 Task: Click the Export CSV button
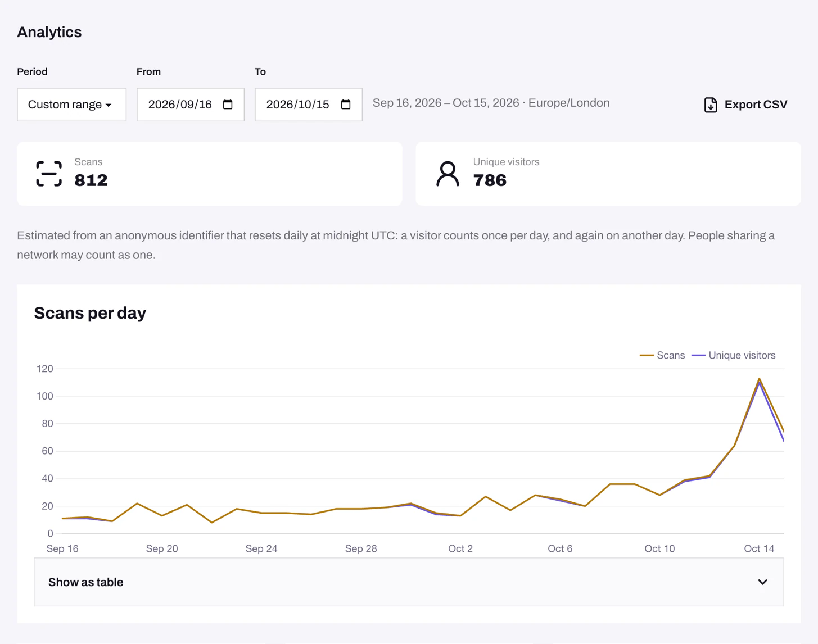tap(745, 105)
